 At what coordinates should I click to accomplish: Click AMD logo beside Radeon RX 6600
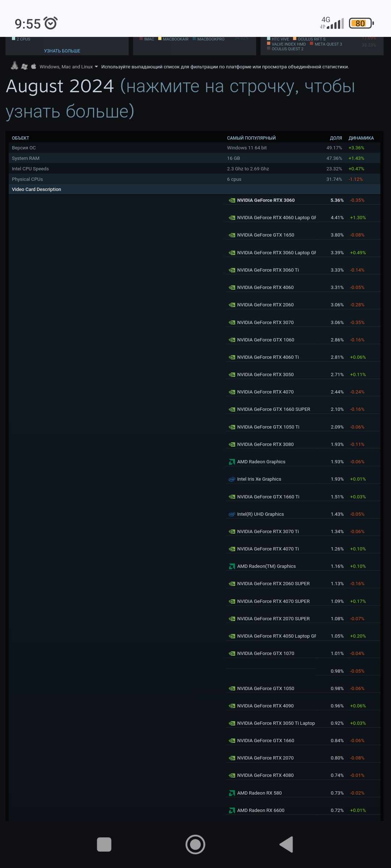(232, 810)
